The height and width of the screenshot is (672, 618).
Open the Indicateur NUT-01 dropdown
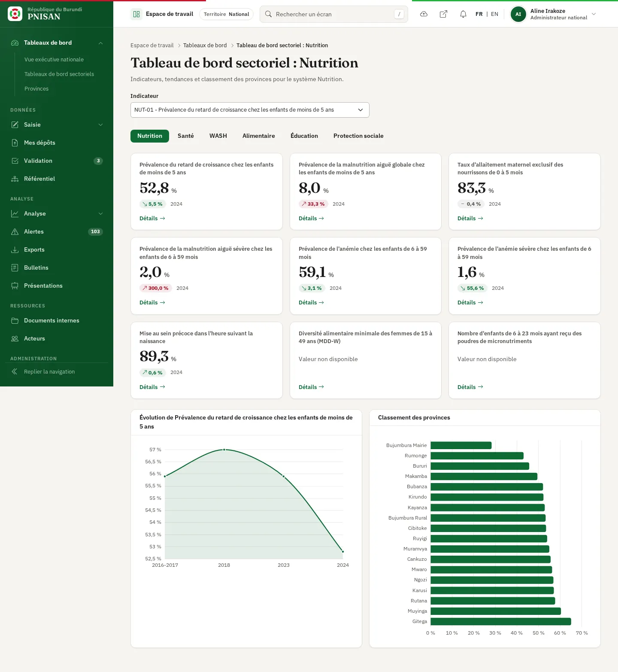click(x=250, y=110)
